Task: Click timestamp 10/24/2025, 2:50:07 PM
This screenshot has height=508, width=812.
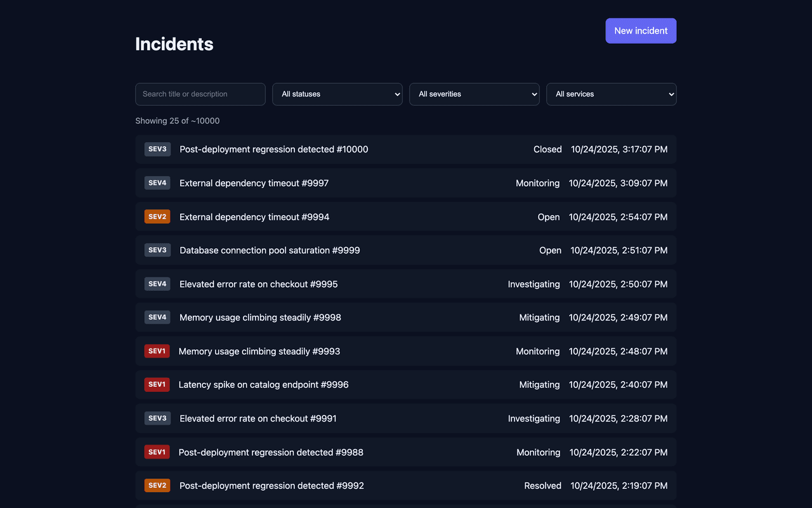Action: [x=619, y=284]
